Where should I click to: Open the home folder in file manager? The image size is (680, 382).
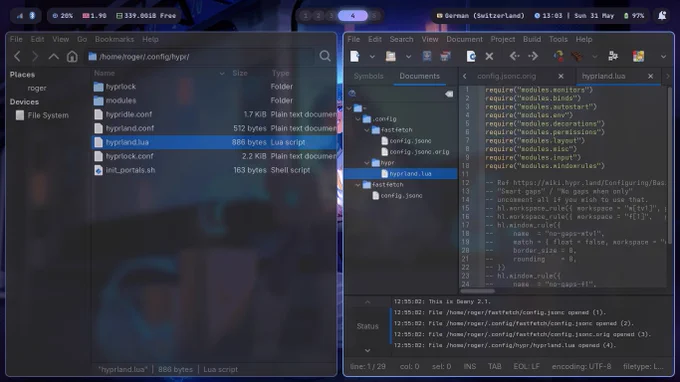(x=72, y=56)
